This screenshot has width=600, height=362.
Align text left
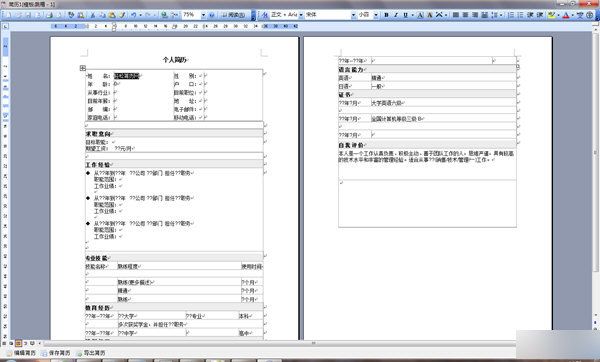click(456, 15)
